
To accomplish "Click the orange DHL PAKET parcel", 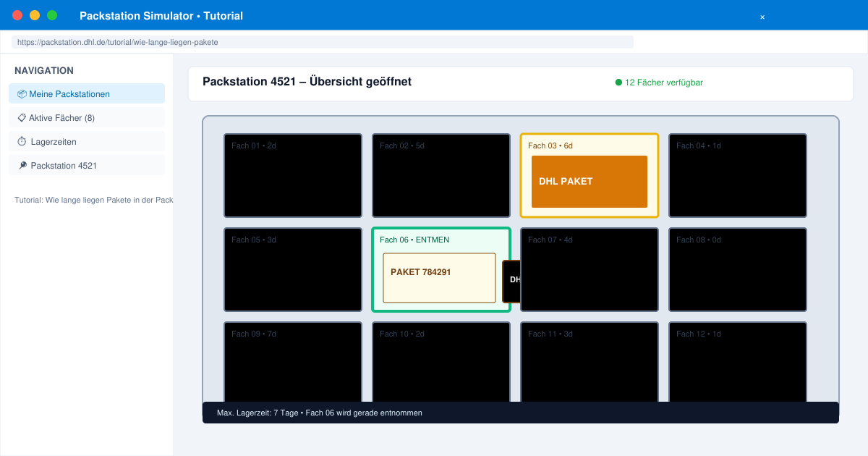I will (590, 182).
